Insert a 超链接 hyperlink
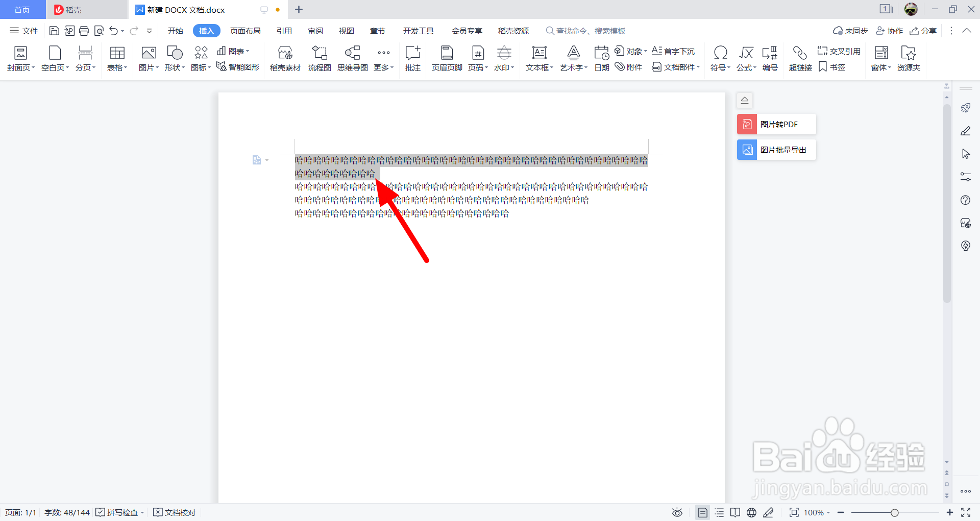This screenshot has height=521, width=980. coord(800,58)
